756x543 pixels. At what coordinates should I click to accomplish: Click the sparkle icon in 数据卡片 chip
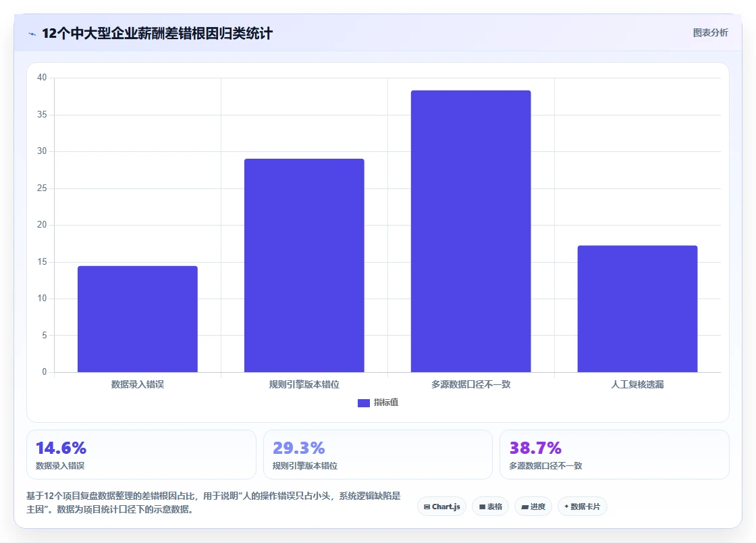pyautogui.click(x=566, y=507)
